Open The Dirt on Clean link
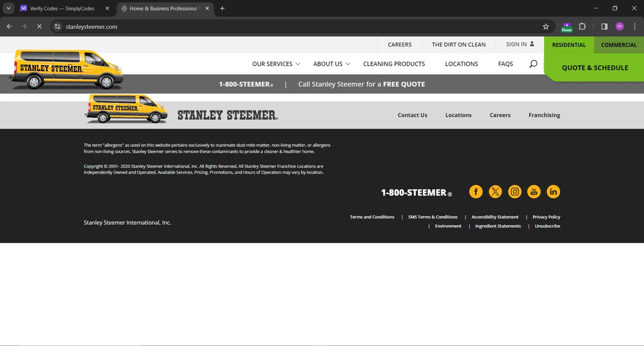 459,45
